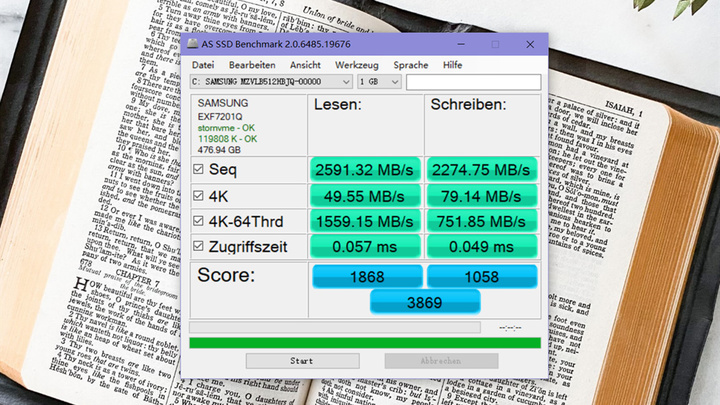
Task: Click the empty text field beside size dropdown
Action: (473, 82)
